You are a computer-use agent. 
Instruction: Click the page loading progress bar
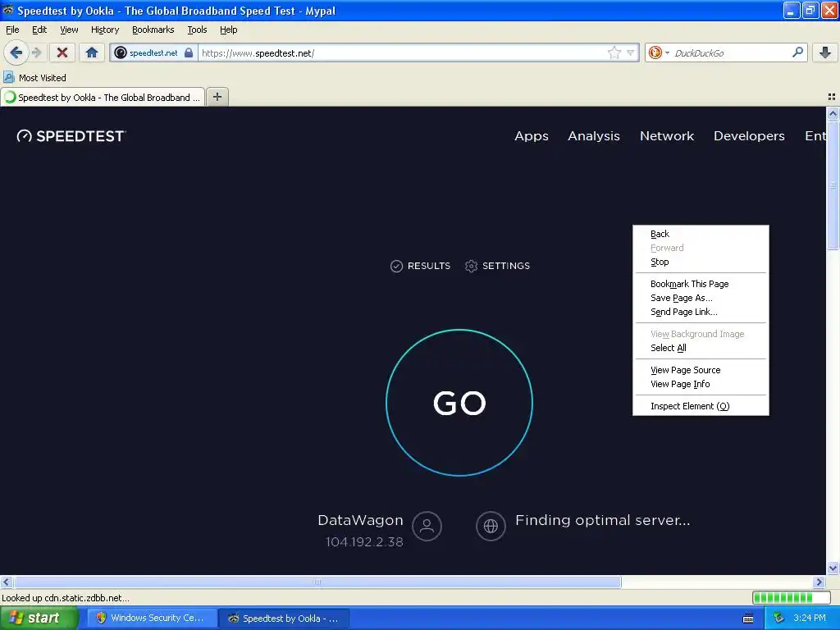pyautogui.click(x=792, y=597)
